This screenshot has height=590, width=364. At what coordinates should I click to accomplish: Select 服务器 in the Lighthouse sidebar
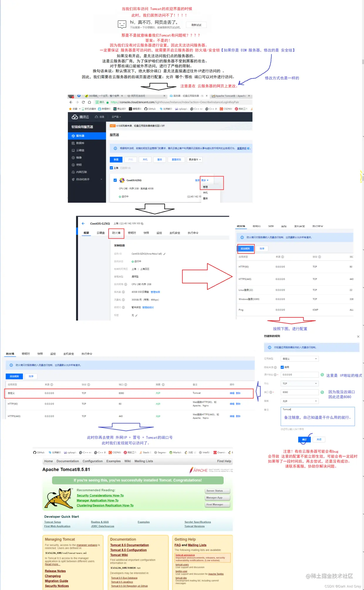coord(87,136)
